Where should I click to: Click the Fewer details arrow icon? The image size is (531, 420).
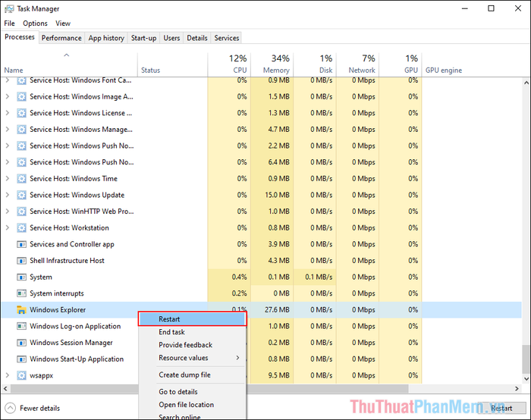pos(10,408)
